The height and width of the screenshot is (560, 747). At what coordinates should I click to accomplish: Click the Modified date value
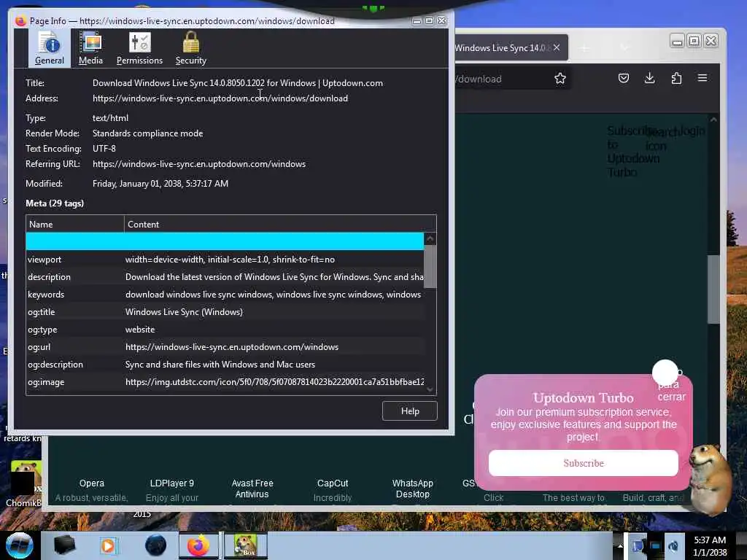pyautogui.click(x=160, y=183)
